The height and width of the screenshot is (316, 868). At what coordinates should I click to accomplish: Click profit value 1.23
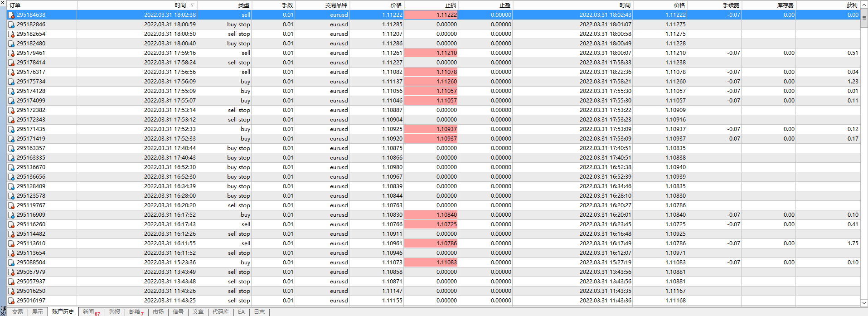tap(853, 82)
